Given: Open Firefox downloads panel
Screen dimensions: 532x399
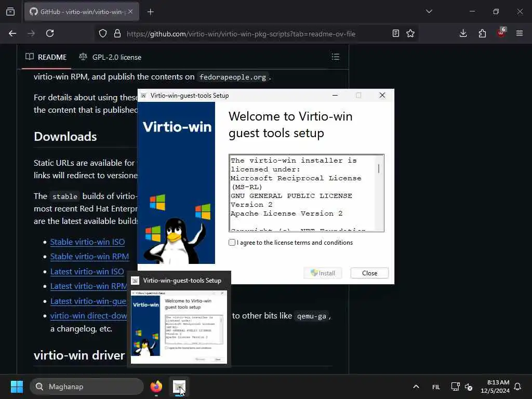Looking at the screenshot, I should coord(463,33).
